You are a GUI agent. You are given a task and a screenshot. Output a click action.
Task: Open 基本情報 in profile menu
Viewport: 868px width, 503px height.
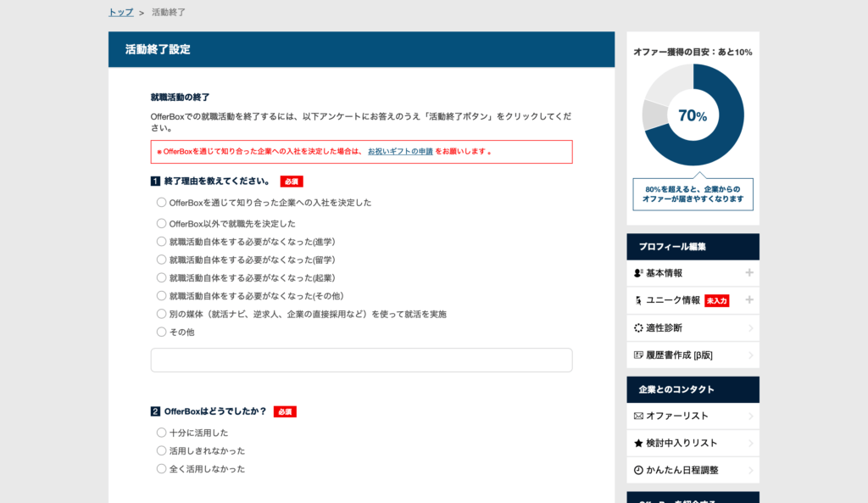coord(693,273)
